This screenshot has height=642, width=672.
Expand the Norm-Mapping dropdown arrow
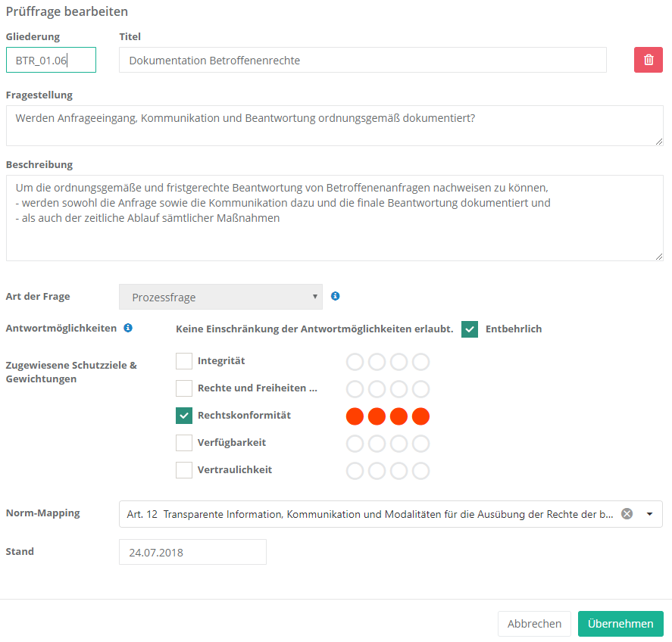coord(650,513)
